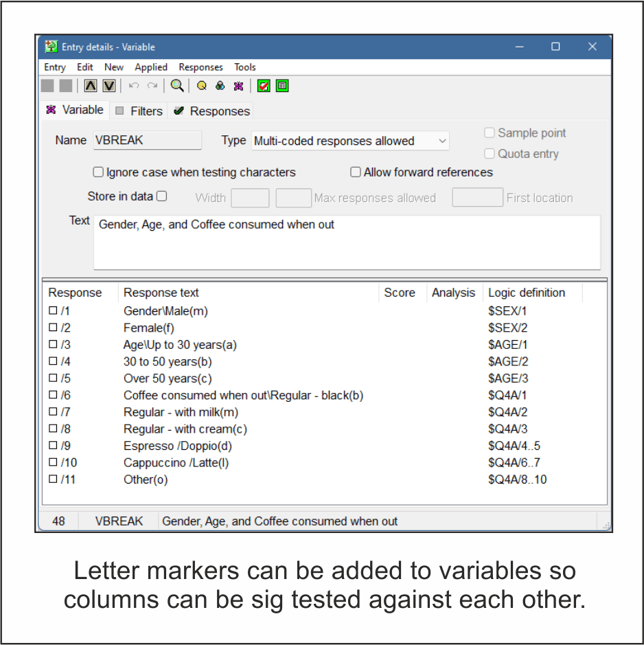Click the undo toolbar icon

click(134, 86)
